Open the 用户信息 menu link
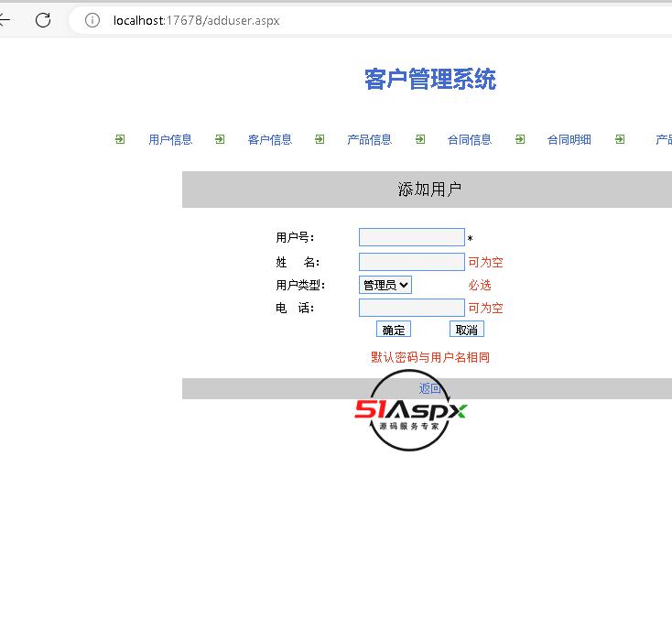 point(170,140)
